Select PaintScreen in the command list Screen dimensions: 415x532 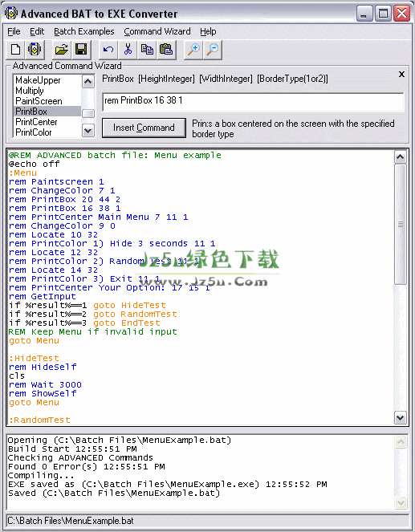[x=47, y=101]
